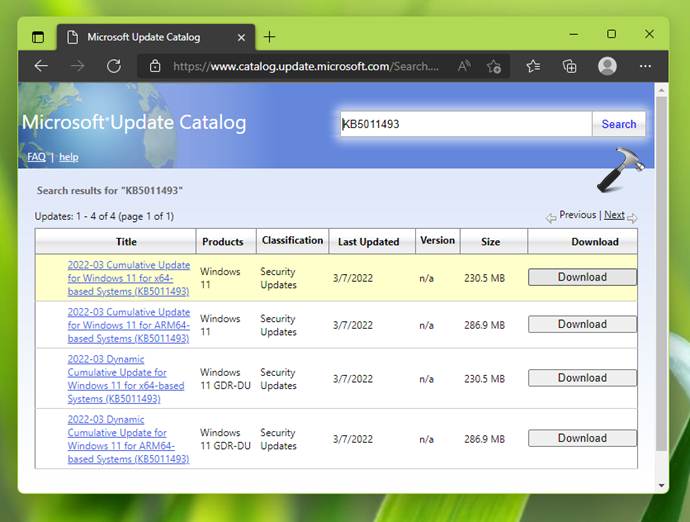Open the help link in header
The image size is (690, 522).
(68, 157)
